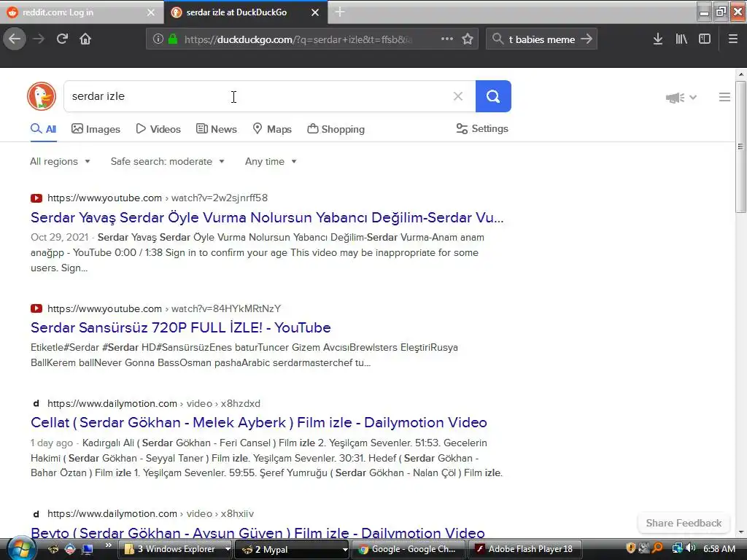Clear the search query with X
The width and height of the screenshot is (747, 560).
coord(458,96)
